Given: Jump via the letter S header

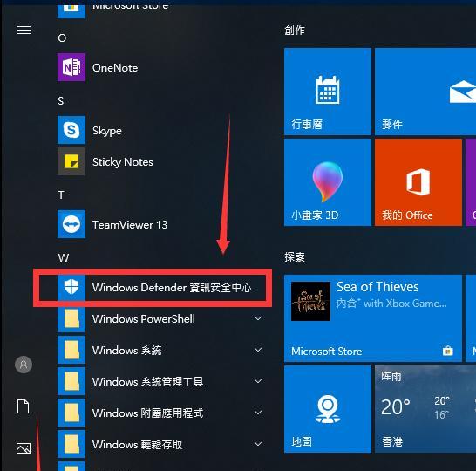Looking at the screenshot, I should 61,101.
